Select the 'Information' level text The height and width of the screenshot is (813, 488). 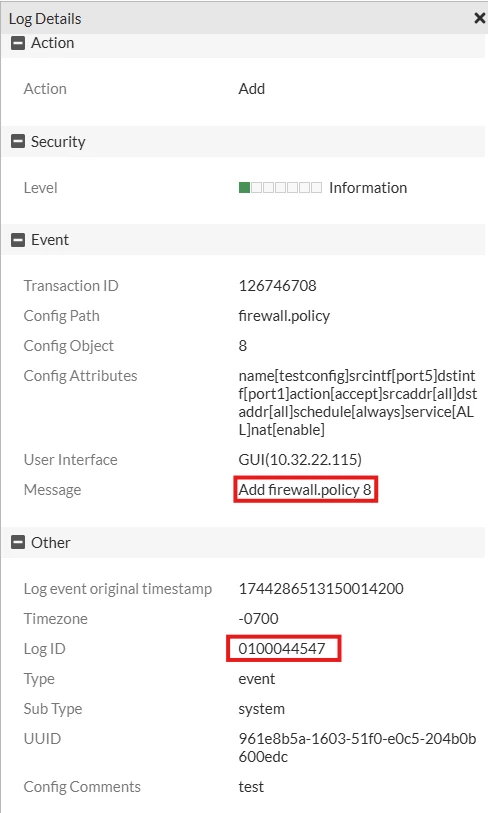(x=368, y=188)
